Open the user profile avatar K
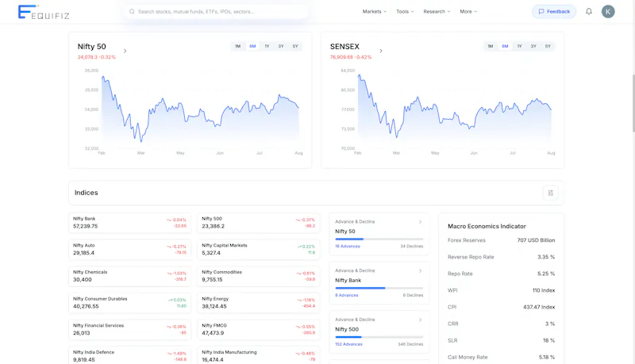 click(x=608, y=12)
